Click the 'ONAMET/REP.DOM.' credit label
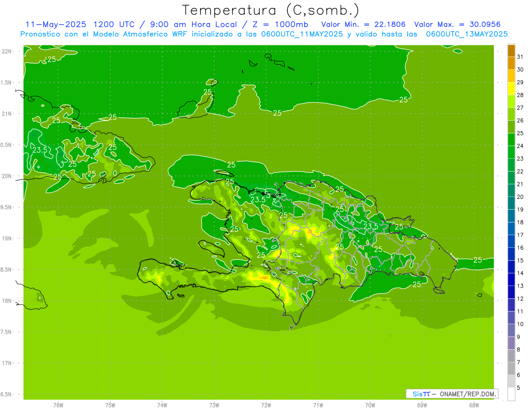This screenshot has height=411, width=532. point(468,394)
